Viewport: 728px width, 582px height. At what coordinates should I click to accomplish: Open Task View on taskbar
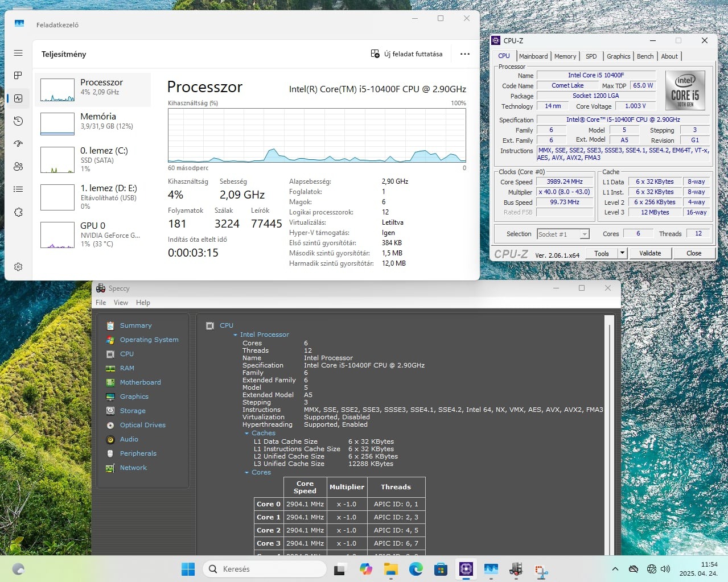click(x=340, y=569)
